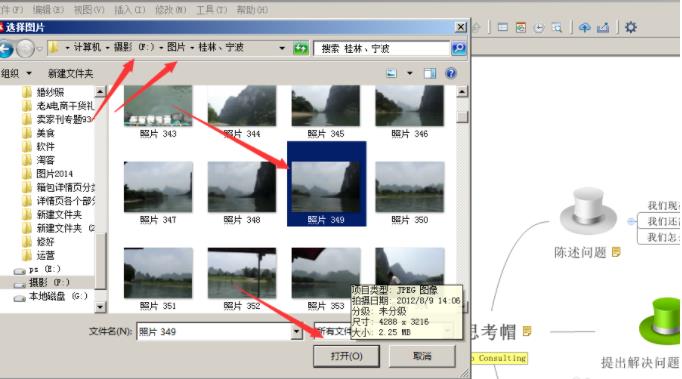Click the search magnifier icon
Screen dimensions: 682x379
click(x=458, y=48)
